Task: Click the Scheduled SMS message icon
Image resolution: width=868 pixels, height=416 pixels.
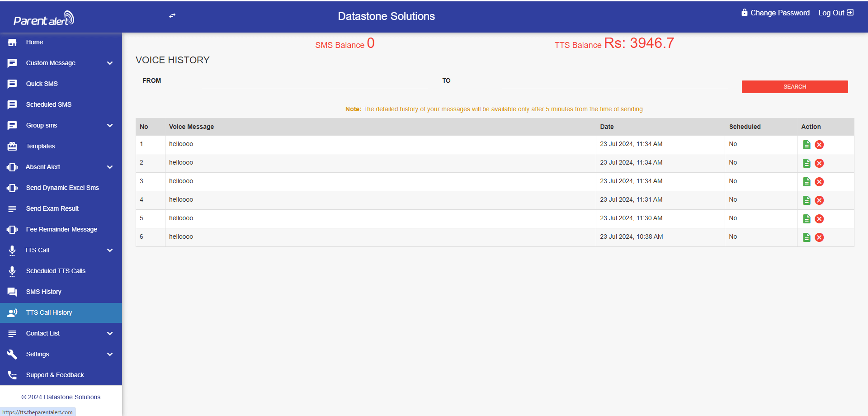Action: click(x=12, y=105)
